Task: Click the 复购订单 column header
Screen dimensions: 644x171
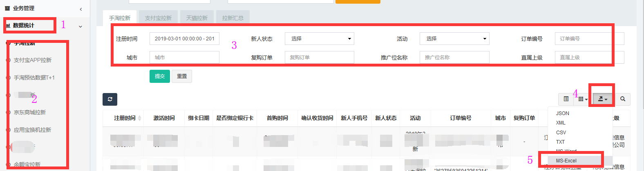Action: 524,118
